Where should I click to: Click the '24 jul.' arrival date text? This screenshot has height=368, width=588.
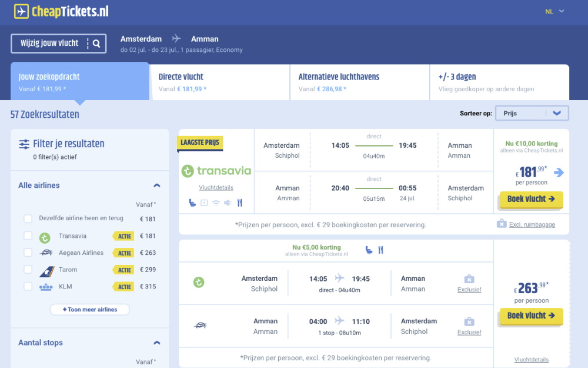pos(407,198)
